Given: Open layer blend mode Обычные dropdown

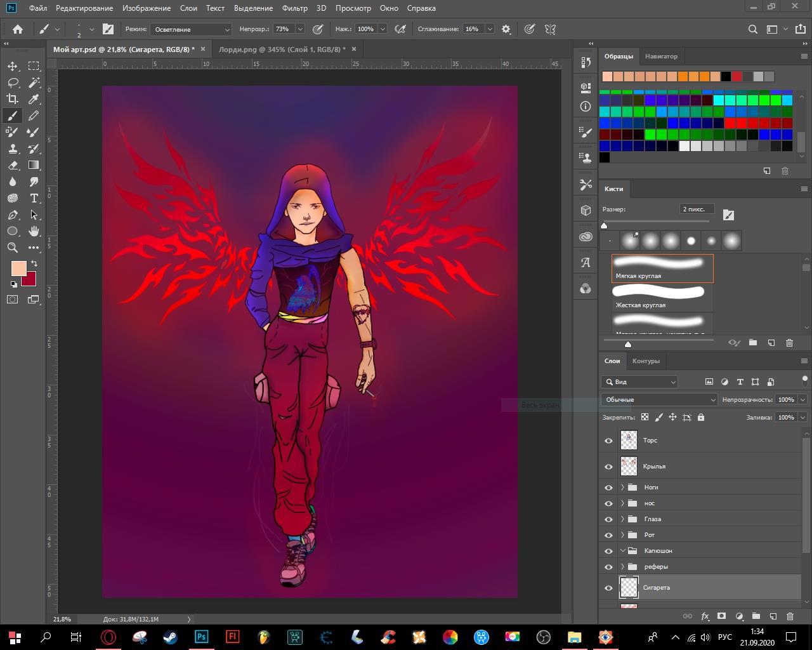Looking at the screenshot, I should coord(658,399).
